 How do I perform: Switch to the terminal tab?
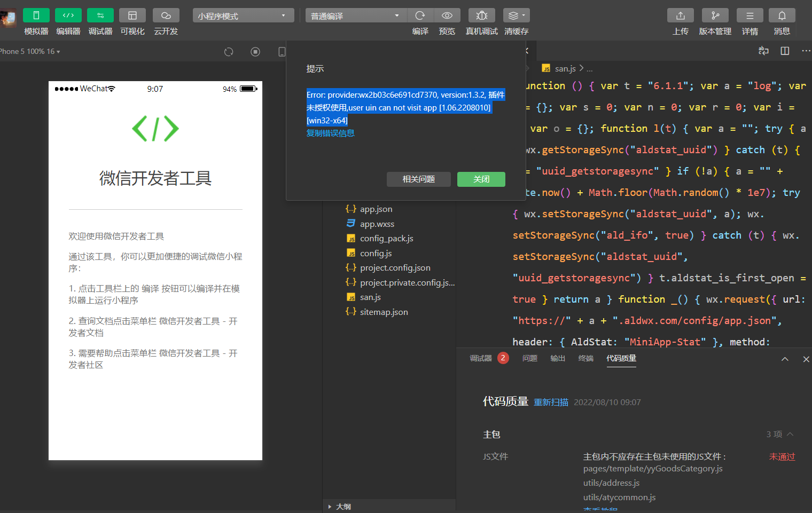tap(585, 358)
